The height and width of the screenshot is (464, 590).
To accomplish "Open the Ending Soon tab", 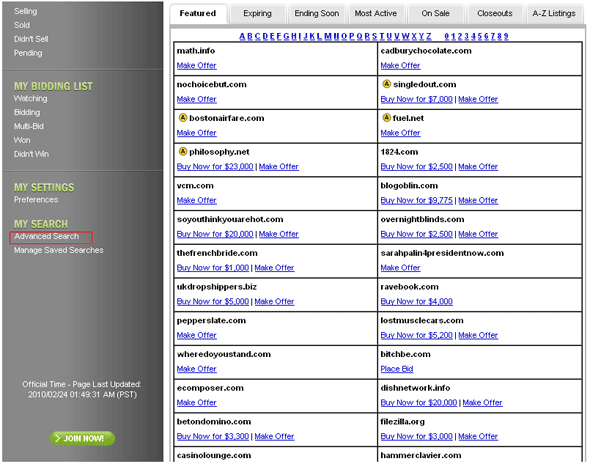I will point(317,14).
